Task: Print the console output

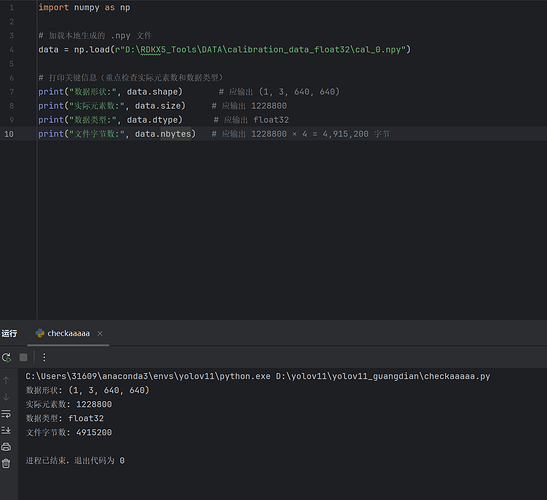Action: 6,447
